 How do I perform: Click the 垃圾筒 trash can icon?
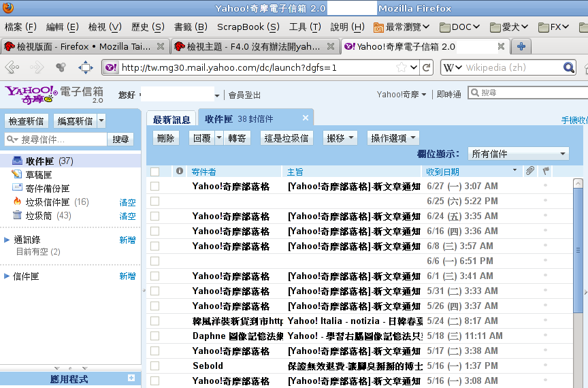17,216
